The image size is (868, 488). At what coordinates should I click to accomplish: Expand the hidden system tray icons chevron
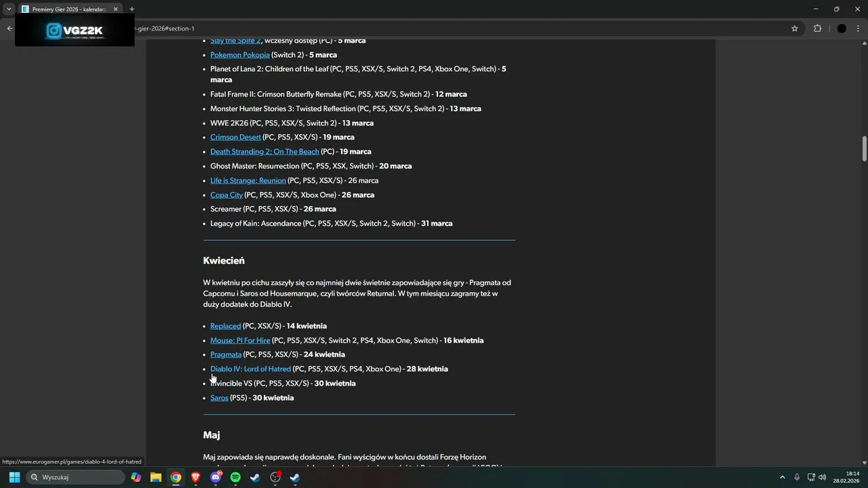(x=782, y=477)
